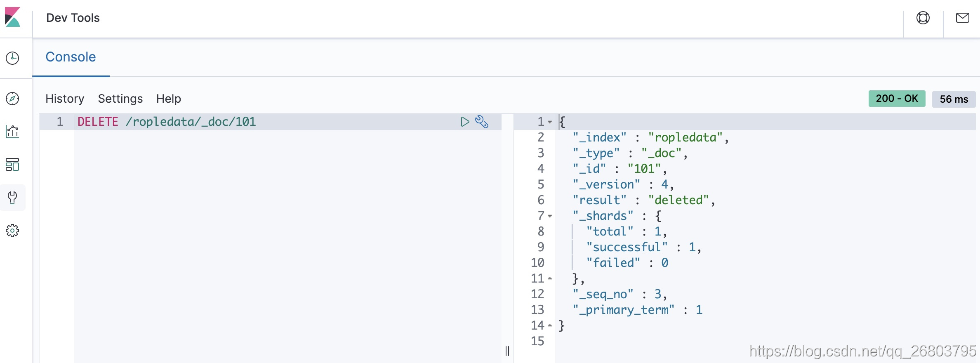Click the "result" : "deleted" line
This screenshot has width=980, height=363.
643,200
